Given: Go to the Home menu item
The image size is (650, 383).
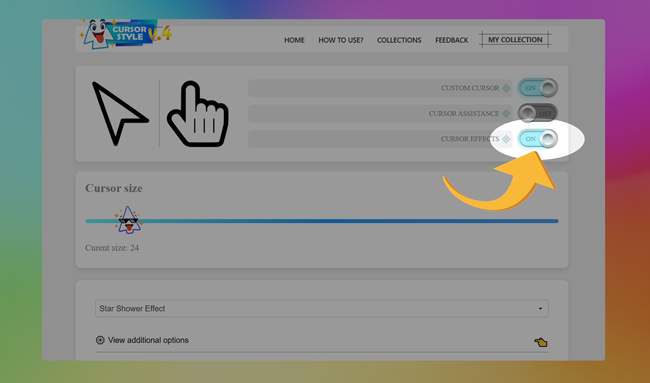Looking at the screenshot, I should pyautogui.click(x=294, y=40).
